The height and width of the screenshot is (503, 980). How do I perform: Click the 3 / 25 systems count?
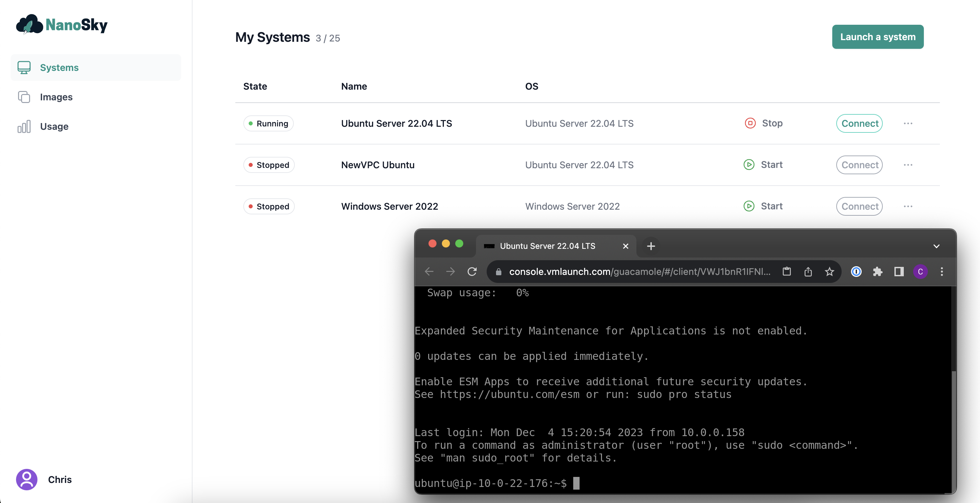(x=328, y=38)
